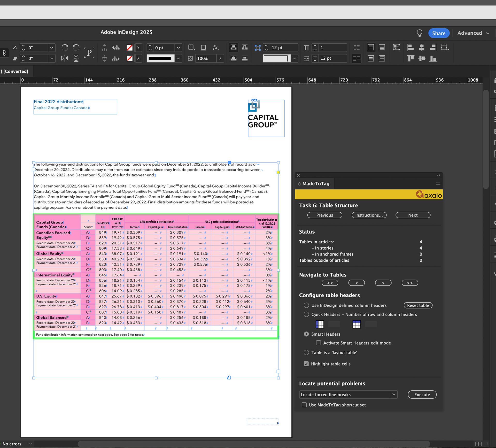Select the Smart Headers radio button
Viewport: 496px width, 448px height.
coord(306,334)
